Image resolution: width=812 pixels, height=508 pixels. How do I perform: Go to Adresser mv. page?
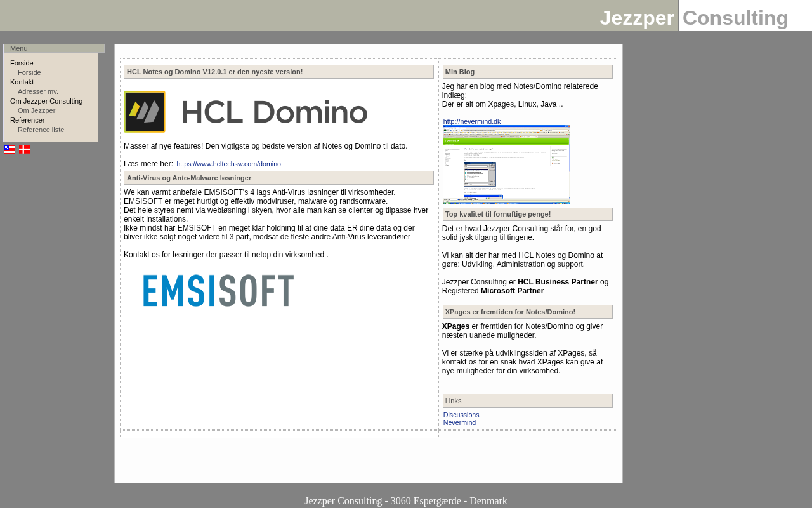[38, 91]
